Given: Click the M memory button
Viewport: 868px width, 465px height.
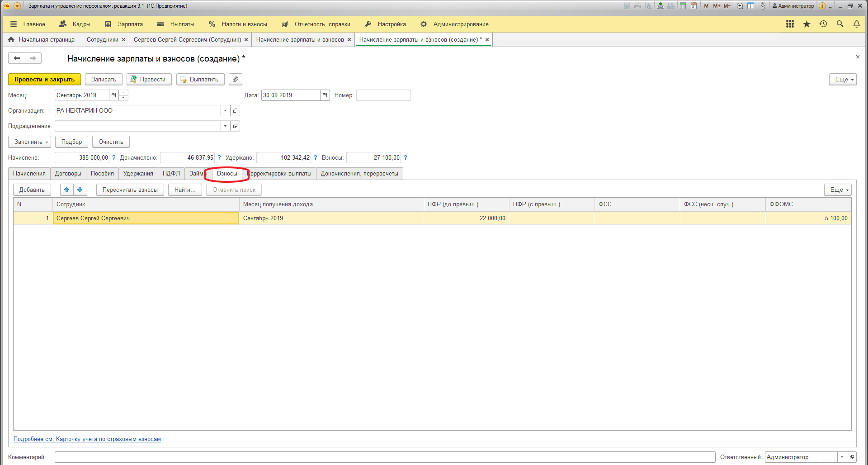Looking at the screenshot, I should pyautogui.click(x=706, y=6).
